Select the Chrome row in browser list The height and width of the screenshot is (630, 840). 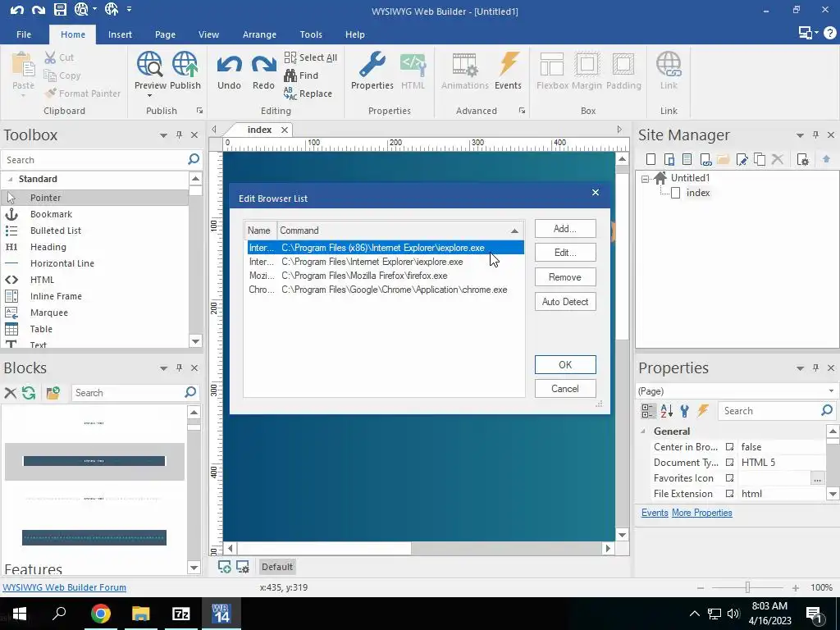386,290
